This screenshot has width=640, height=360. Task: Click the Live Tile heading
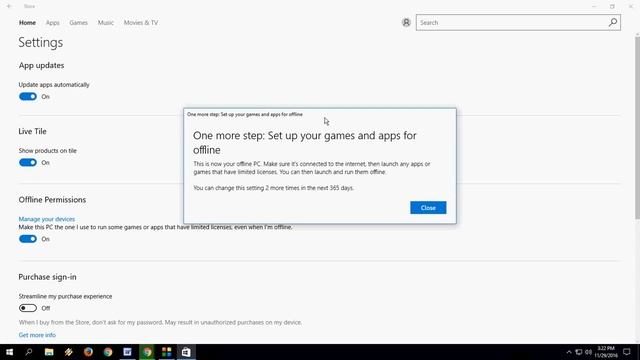[32, 131]
